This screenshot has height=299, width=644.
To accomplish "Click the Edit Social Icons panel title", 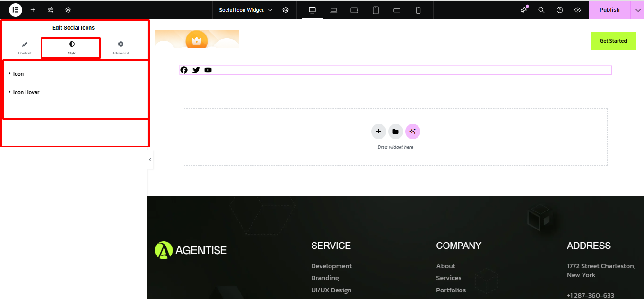I will point(74,28).
